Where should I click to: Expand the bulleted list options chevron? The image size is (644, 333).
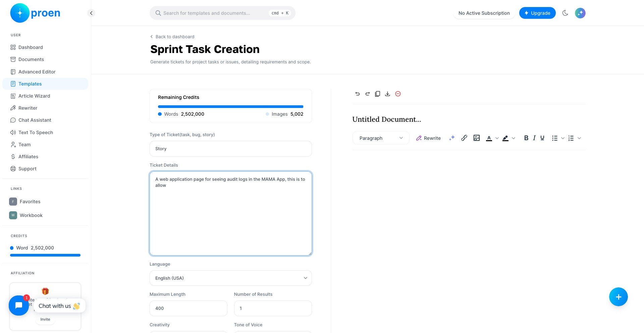coord(563,138)
